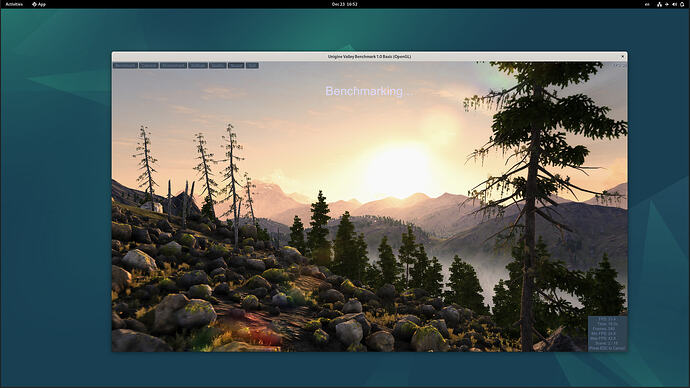Open the GNOME Activities overview
This screenshot has height=388, width=690.
tap(14, 4)
